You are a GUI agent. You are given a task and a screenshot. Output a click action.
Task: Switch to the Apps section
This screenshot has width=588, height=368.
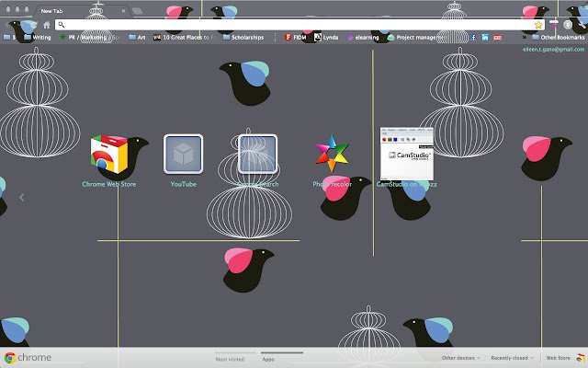point(268,359)
